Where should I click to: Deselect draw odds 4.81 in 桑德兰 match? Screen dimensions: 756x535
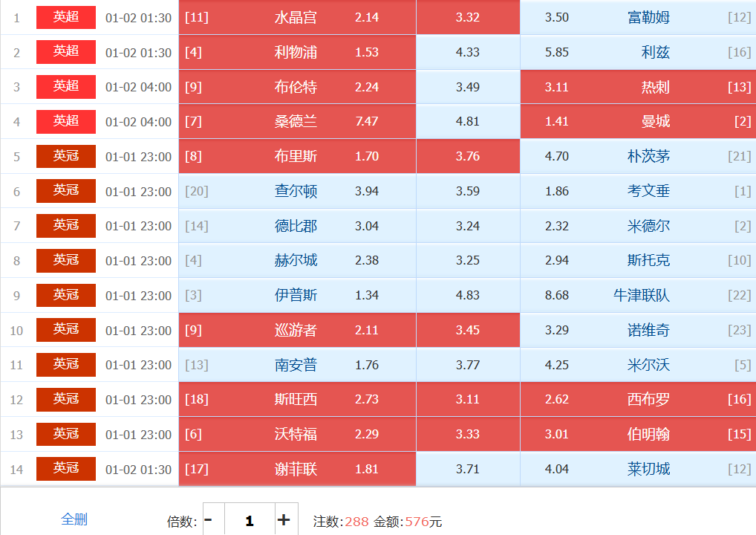tap(468, 122)
